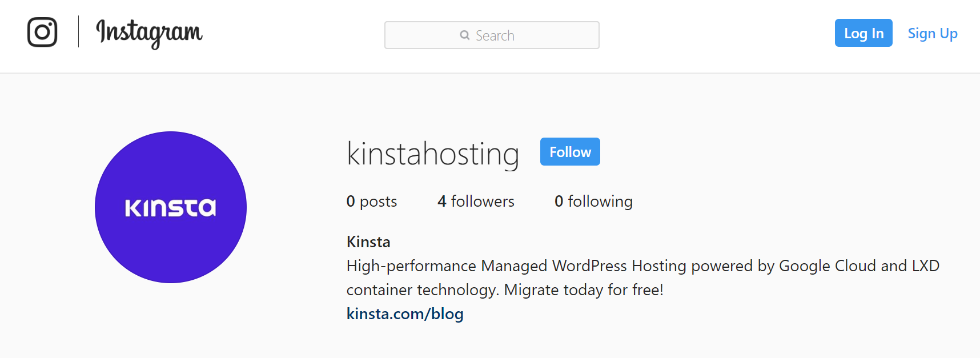Follow the kinstahosting account
This screenshot has height=358, width=980.
click(x=569, y=152)
